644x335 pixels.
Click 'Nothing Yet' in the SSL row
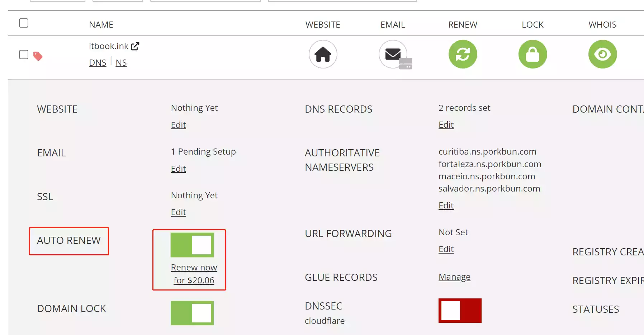(x=194, y=195)
